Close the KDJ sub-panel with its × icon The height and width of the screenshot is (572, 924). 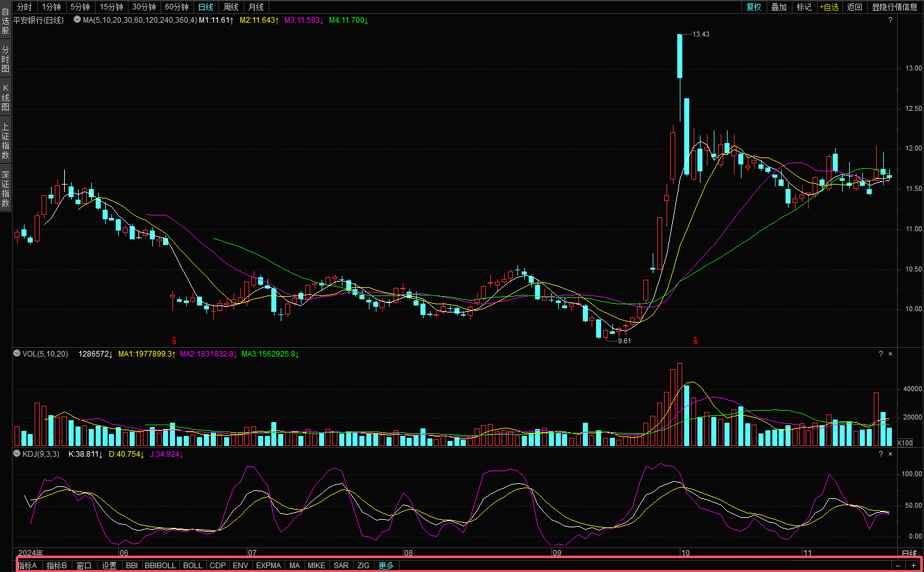point(890,454)
